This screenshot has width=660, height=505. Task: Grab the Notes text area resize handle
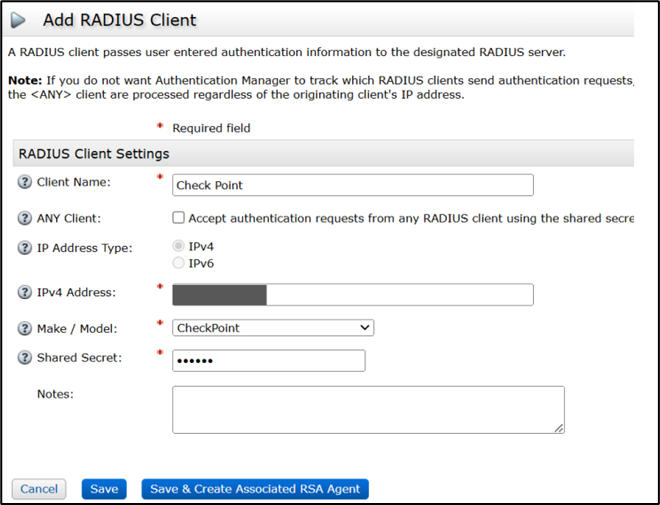point(559,428)
